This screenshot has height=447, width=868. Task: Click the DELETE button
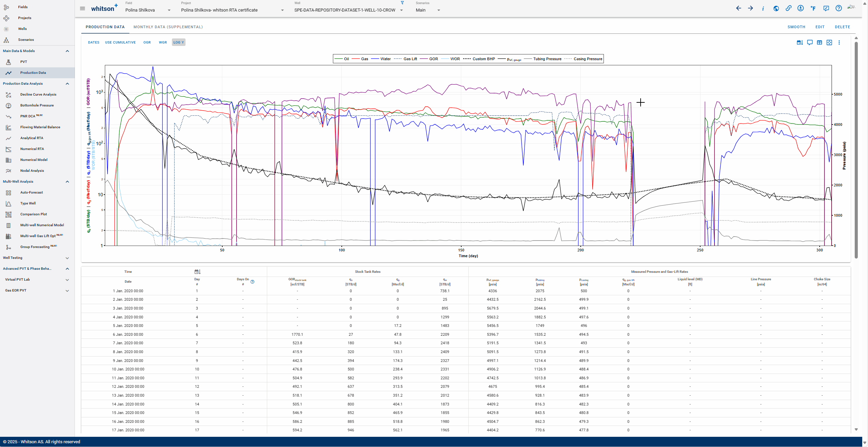[842, 27]
